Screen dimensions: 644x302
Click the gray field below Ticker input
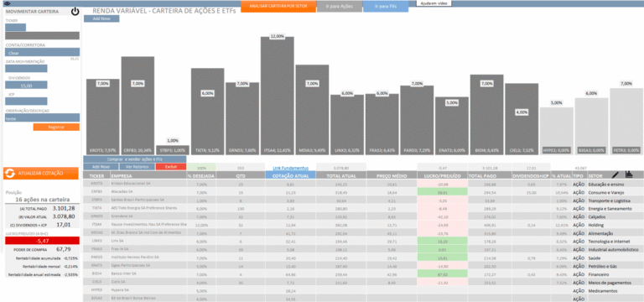pos(42,36)
